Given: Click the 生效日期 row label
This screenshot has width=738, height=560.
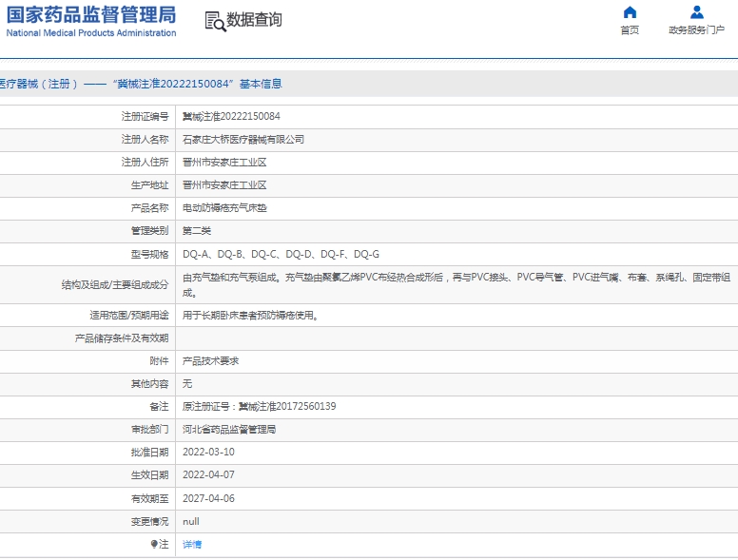Looking at the screenshot, I should 149,474.
